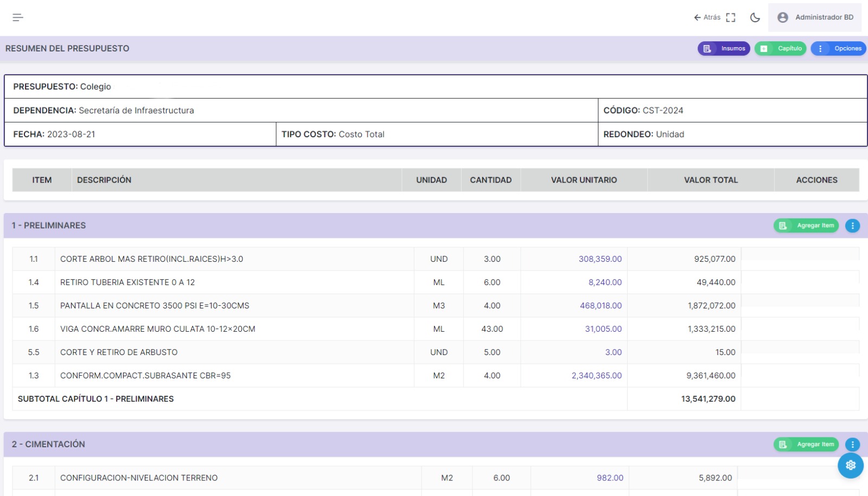868x496 pixels.
Task: Open the Opciones dropdown
Action: coord(838,49)
